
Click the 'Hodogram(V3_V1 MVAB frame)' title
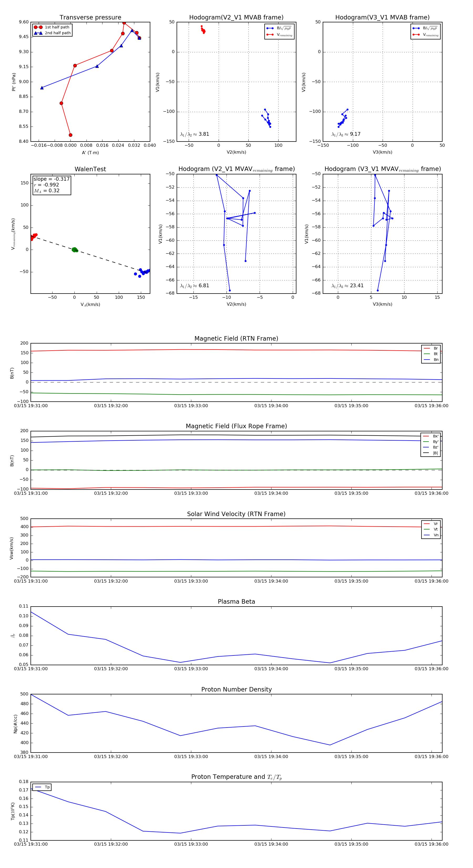point(382,18)
